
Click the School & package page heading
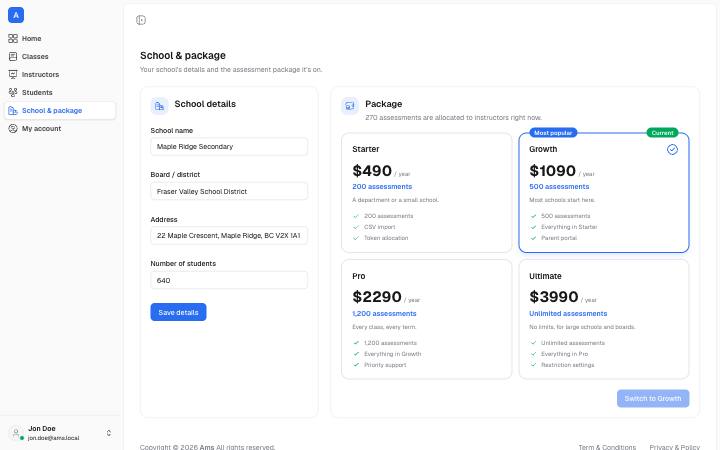click(x=183, y=56)
